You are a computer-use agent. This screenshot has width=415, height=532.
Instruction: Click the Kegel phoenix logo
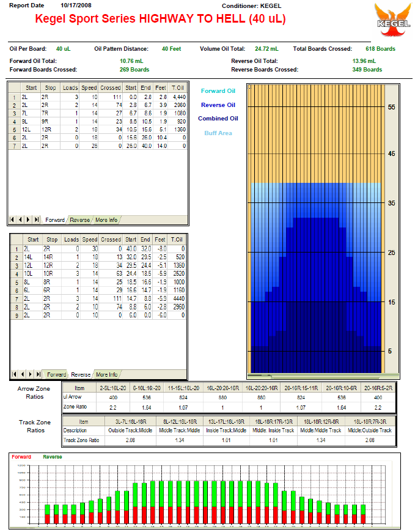(393, 20)
